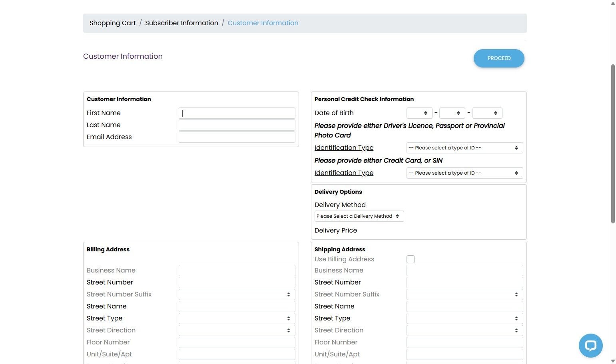Click the Customer Information breadcrumb
The image size is (616, 364).
(263, 23)
